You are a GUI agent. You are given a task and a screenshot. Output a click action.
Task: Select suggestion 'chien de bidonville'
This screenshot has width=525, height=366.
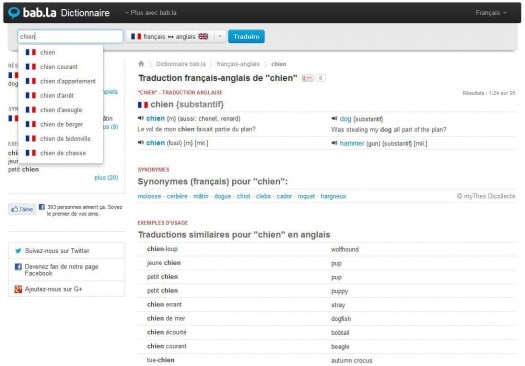61,139
